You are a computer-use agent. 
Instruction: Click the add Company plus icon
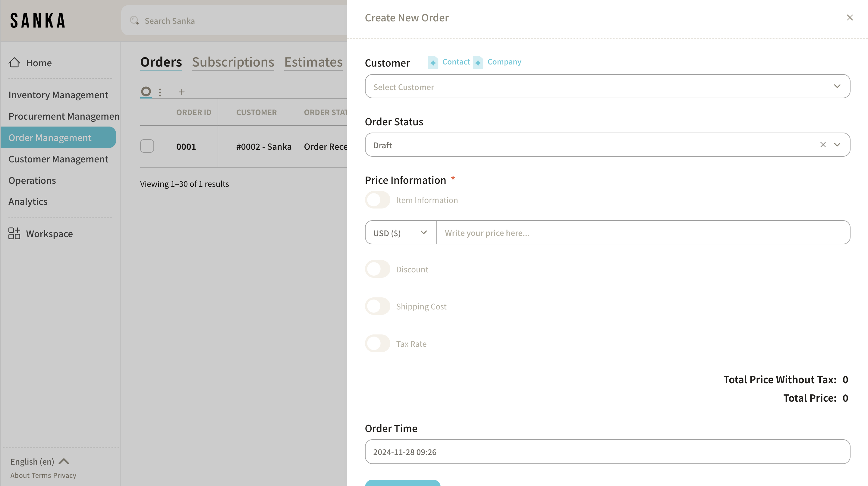[x=478, y=63]
